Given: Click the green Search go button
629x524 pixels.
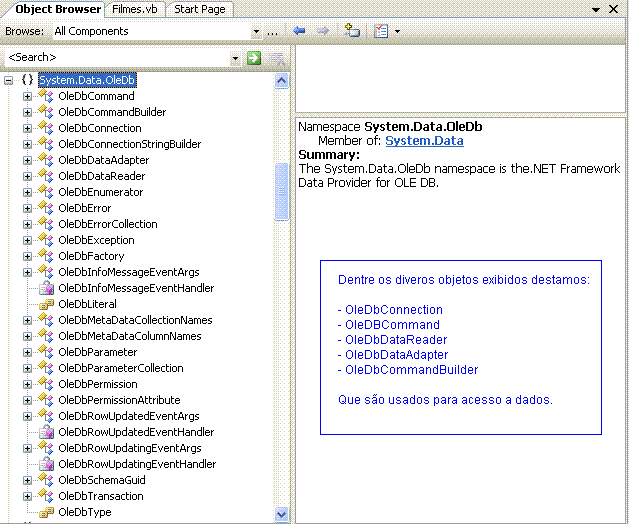Looking at the screenshot, I should (x=254, y=58).
